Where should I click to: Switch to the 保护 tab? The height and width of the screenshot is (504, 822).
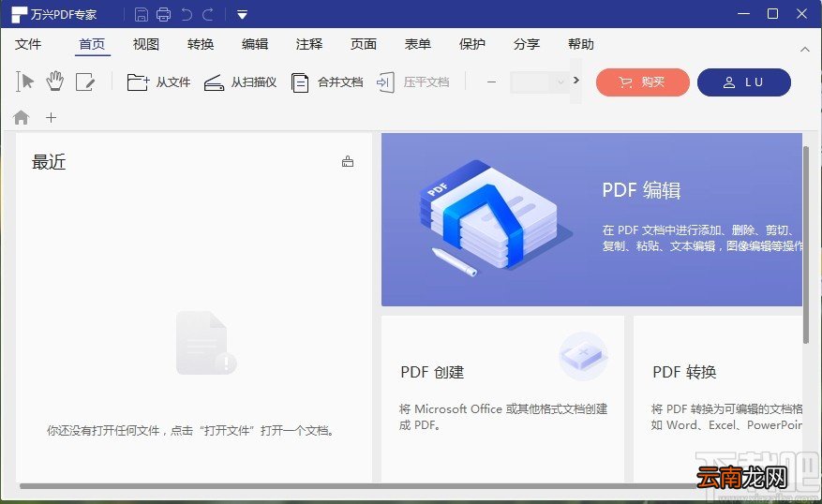471,44
